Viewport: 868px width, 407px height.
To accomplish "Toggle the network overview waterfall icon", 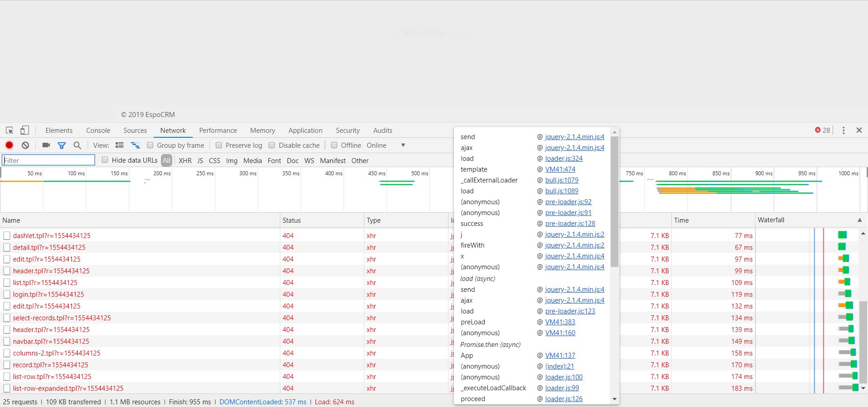I will point(135,145).
